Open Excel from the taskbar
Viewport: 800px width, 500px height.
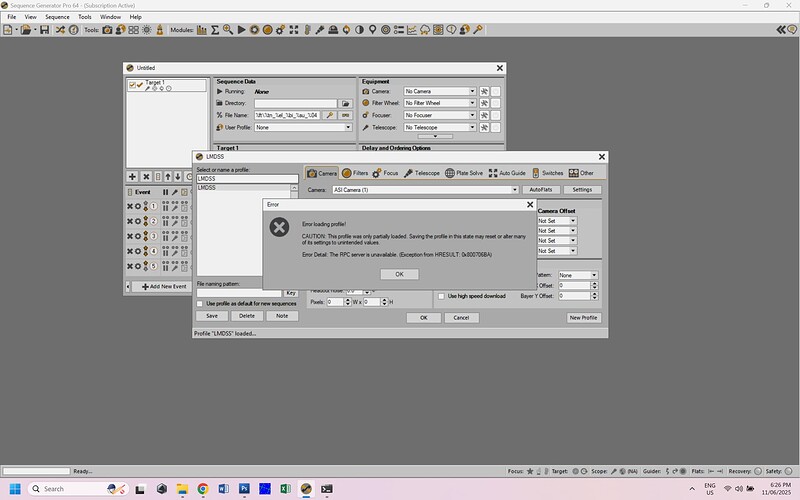(x=285, y=489)
